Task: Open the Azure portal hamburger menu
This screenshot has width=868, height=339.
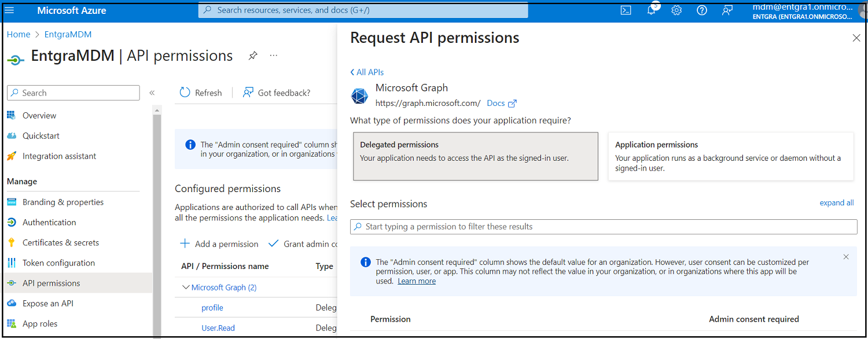Action: pos(9,10)
